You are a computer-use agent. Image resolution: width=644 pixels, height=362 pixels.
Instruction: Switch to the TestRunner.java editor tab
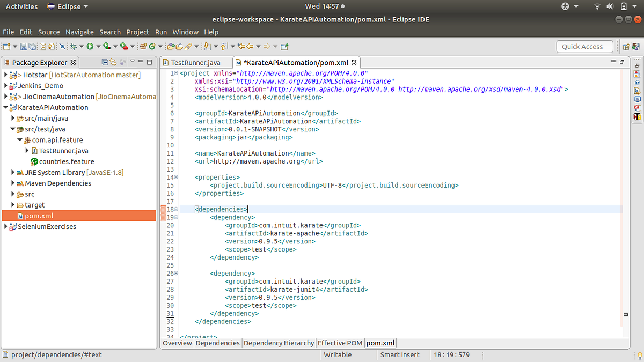pos(196,62)
